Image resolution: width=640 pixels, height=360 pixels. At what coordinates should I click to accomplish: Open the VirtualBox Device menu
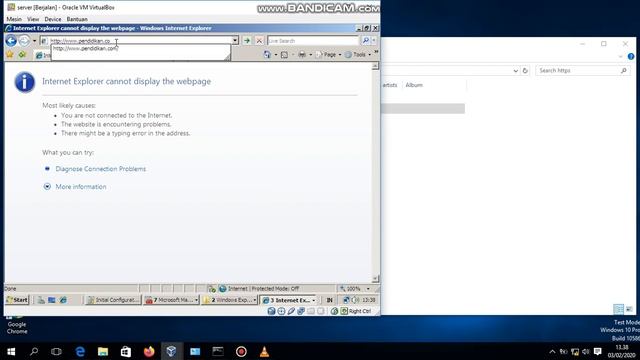coord(53,19)
